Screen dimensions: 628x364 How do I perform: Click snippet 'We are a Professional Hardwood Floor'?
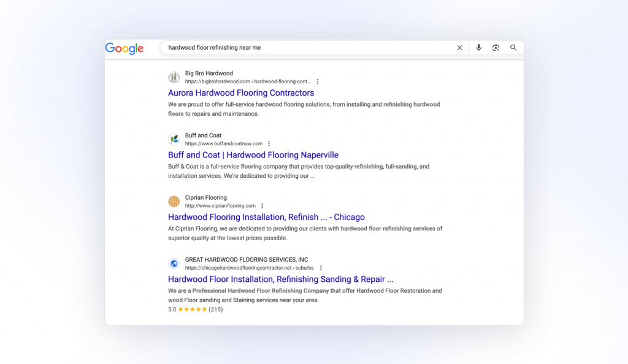[x=305, y=295]
